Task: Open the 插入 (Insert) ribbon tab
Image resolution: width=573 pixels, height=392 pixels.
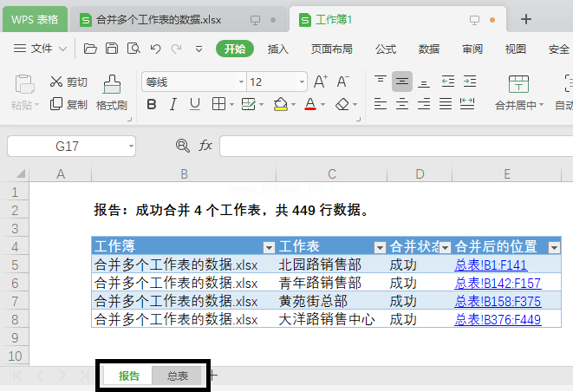Action: [278, 49]
